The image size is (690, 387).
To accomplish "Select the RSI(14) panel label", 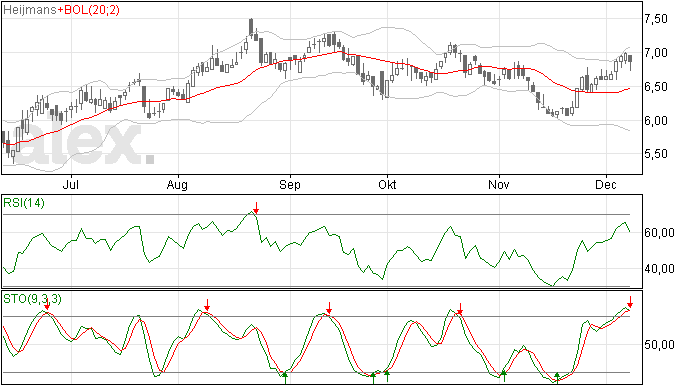I will click(x=24, y=203).
